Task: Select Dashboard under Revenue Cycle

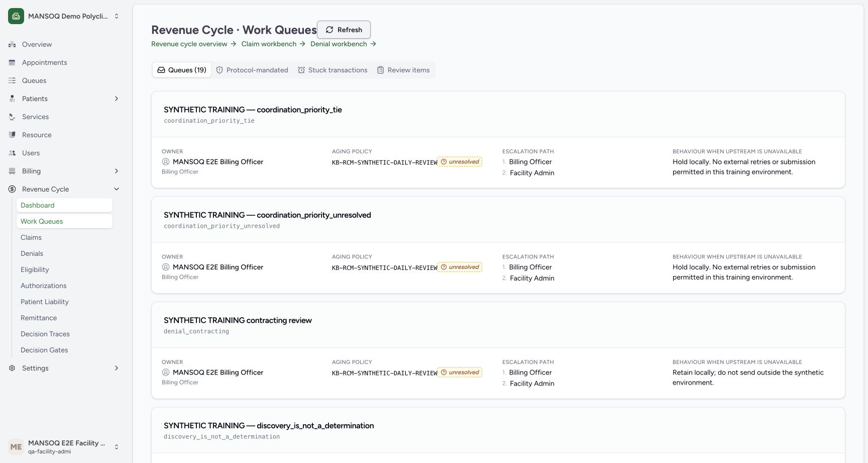Action: click(64, 205)
